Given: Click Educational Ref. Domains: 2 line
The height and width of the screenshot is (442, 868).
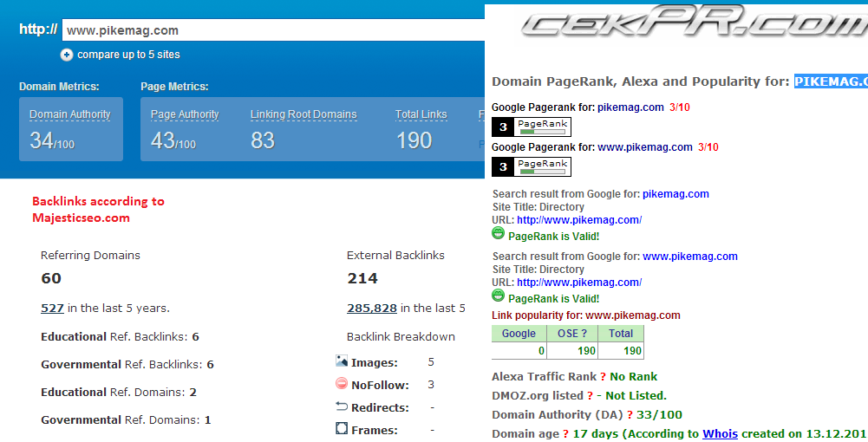Looking at the screenshot, I should (119, 393).
